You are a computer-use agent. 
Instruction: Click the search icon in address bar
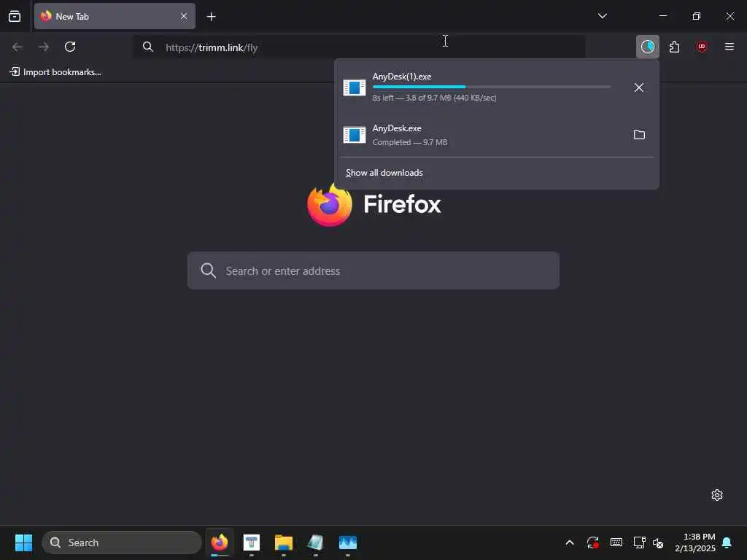click(148, 47)
